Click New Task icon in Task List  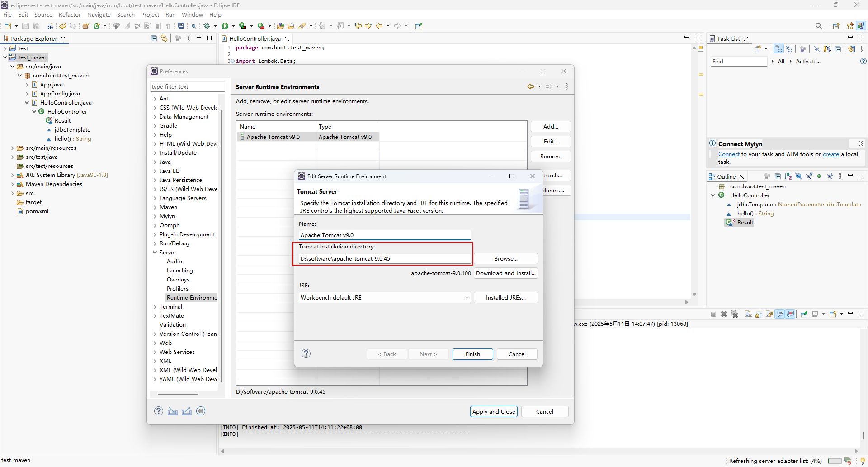click(758, 49)
